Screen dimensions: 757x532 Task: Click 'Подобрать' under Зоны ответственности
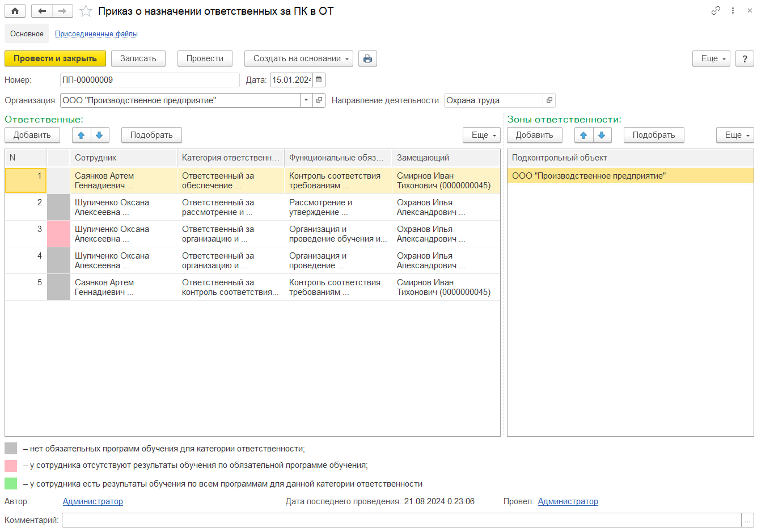tap(654, 135)
